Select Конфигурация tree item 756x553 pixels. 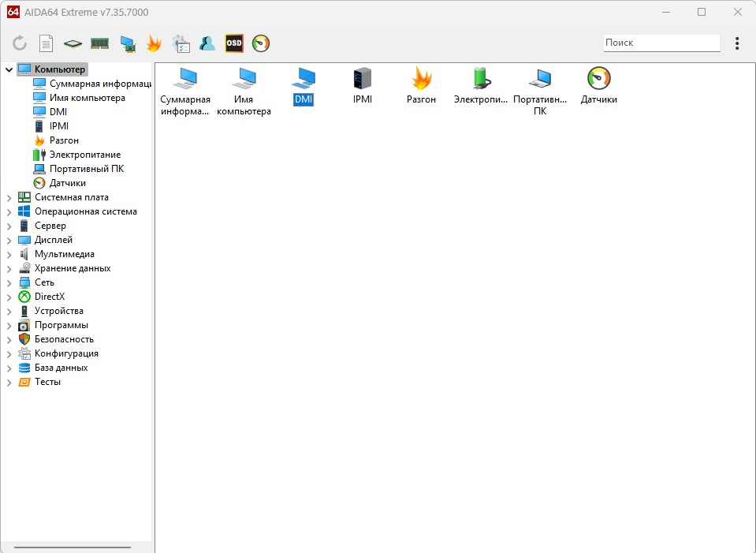pyautogui.click(x=58, y=353)
